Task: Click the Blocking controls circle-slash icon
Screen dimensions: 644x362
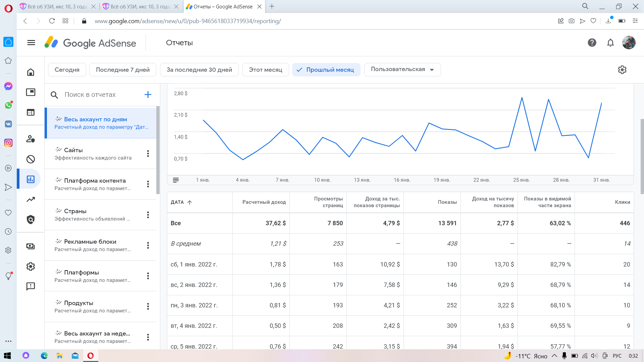Action: click(x=31, y=159)
